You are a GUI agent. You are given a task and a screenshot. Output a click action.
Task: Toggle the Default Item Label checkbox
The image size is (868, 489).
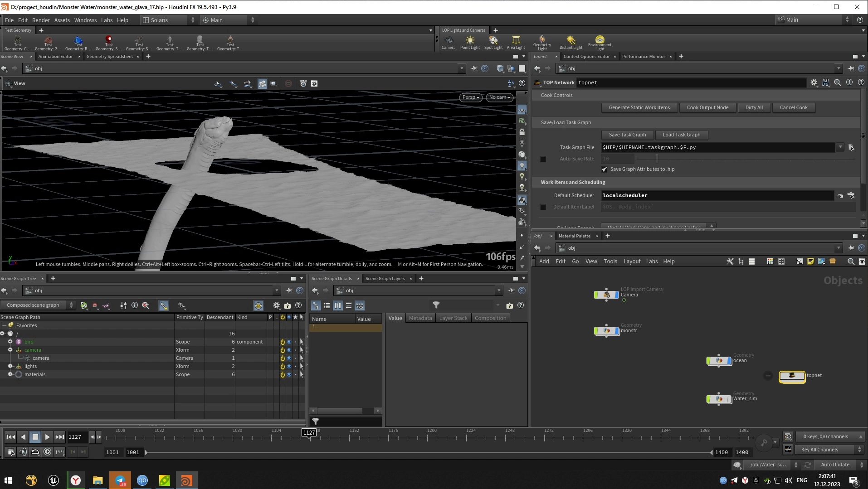point(543,207)
